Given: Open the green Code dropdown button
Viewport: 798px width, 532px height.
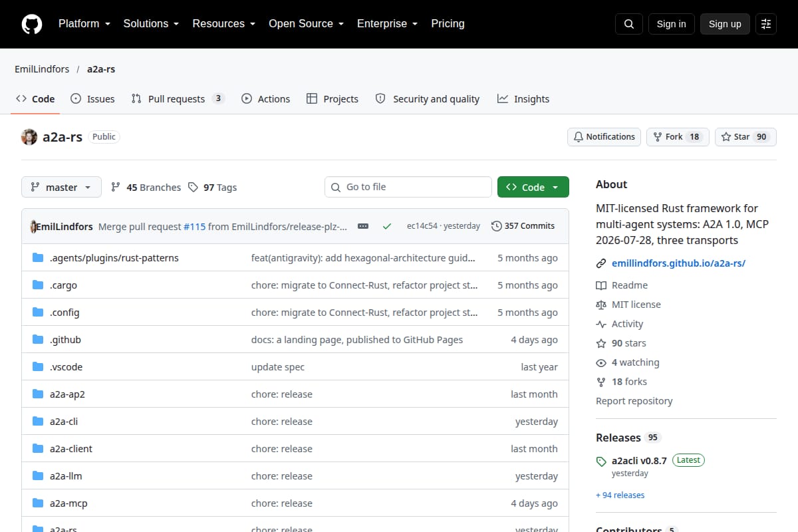Looking at the screenshot, I should coord(533,188).
